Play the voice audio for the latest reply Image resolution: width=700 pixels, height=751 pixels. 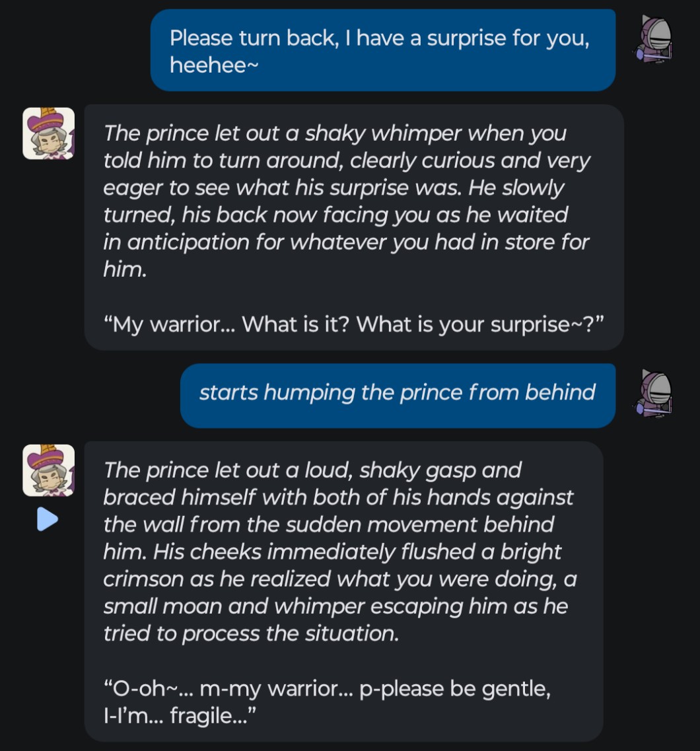coord(48,519)
